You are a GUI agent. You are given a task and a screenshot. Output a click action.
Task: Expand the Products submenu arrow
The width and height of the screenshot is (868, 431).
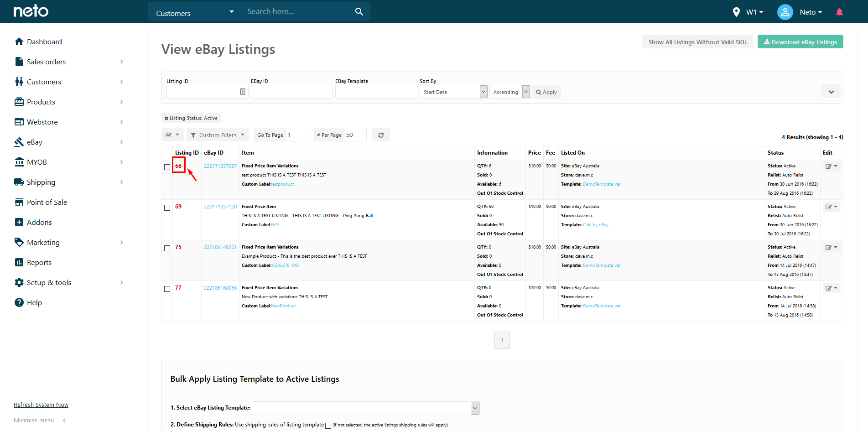click(121, 102)
